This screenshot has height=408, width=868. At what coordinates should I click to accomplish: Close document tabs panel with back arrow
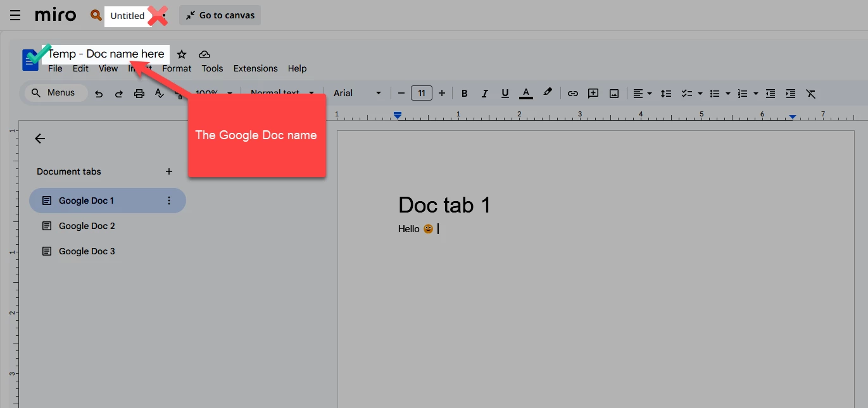click(40, 139)
